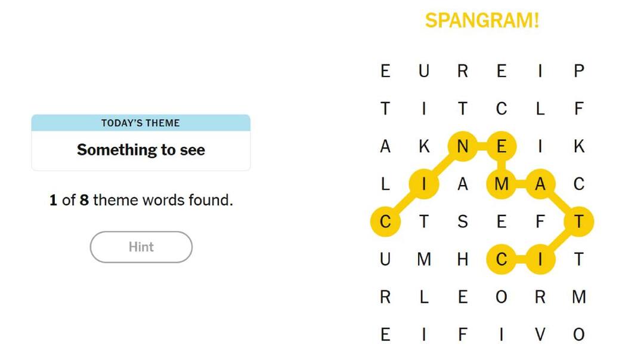Screen dimensions: 644x363
Task: Choose the highlighted letter M
Action: (501, 184)
